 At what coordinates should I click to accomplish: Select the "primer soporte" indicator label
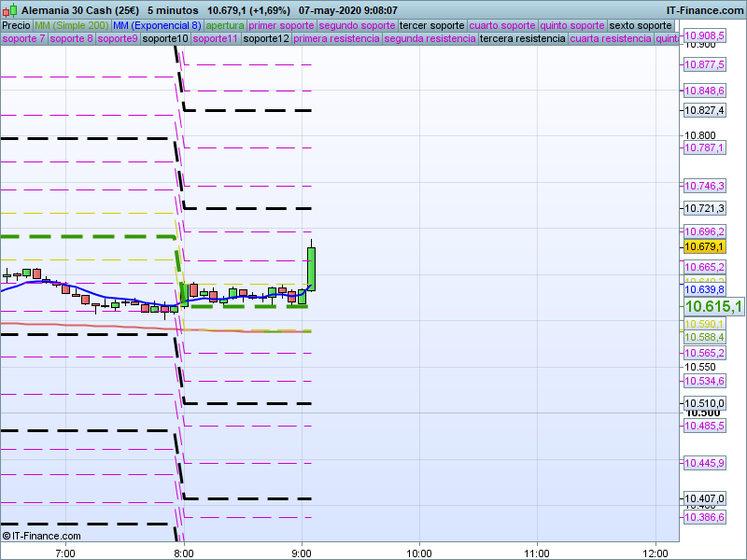[282, 25]
